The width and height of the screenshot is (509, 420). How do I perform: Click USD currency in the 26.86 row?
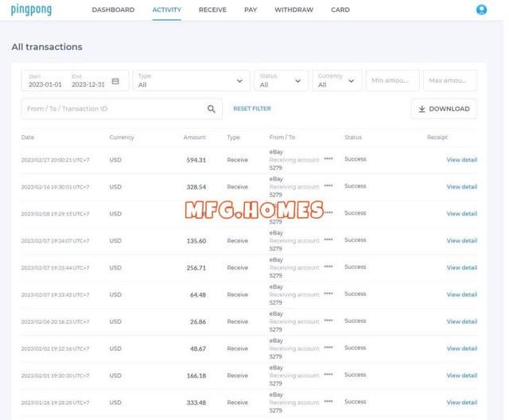coord(115,321)
